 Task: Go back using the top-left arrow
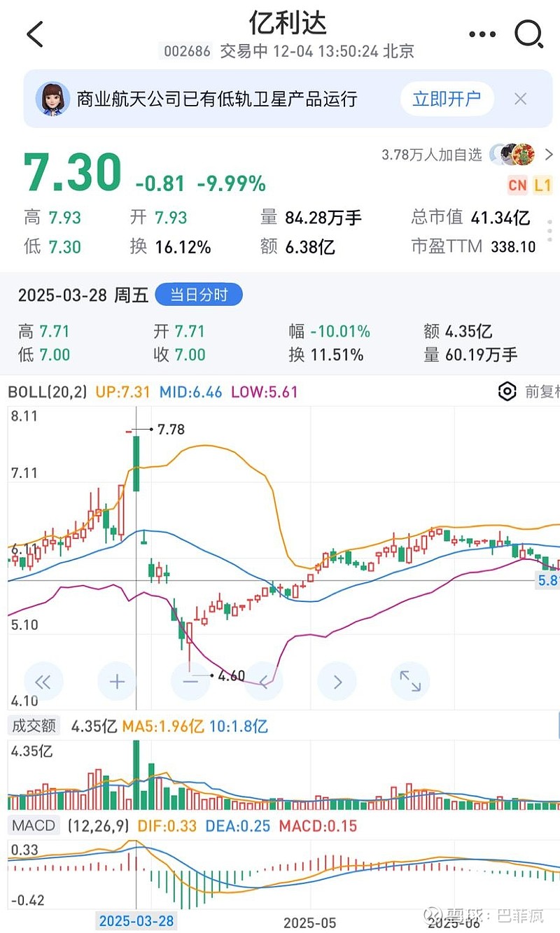(x=35, y=34)
